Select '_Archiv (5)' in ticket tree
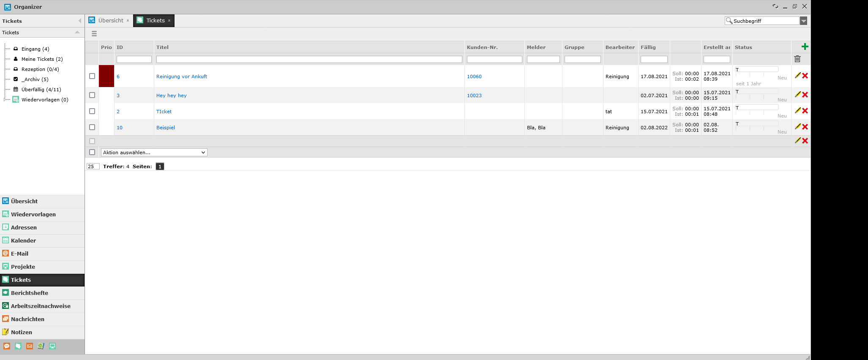This screenshot has width=868, height=360. 36,79
